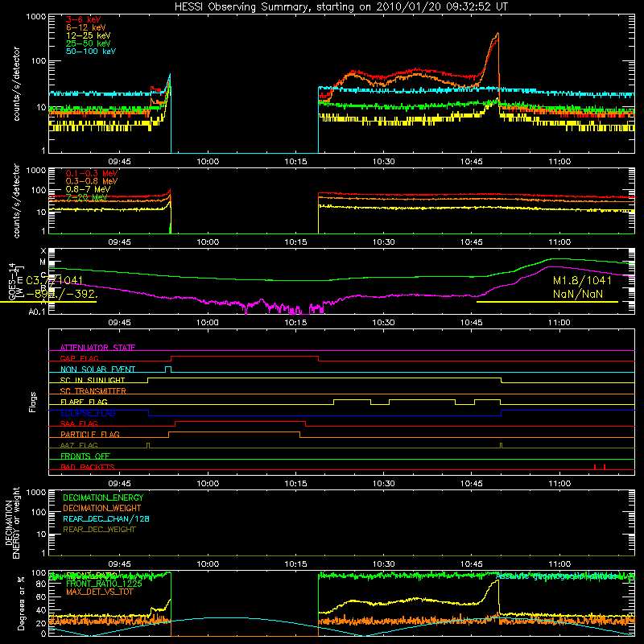
Task: Click the 0.8-7 MeV legend label
Action: (89, 189)
